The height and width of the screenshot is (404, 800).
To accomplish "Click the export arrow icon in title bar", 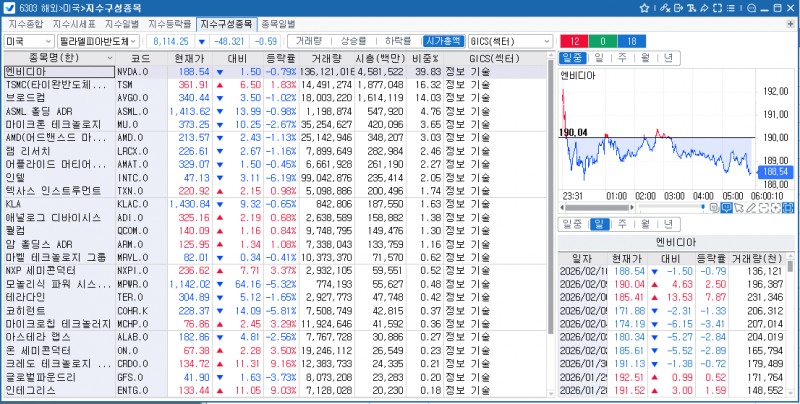I will [678, 8].
